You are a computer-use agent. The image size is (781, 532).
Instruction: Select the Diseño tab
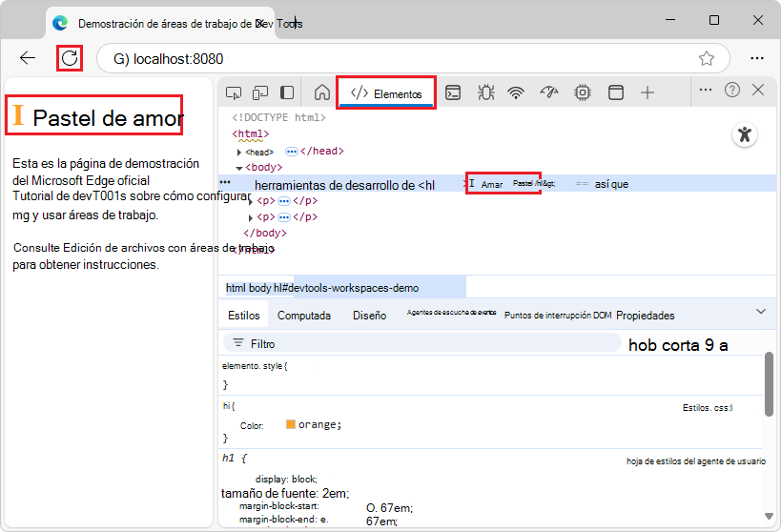(x=369, y=316)
